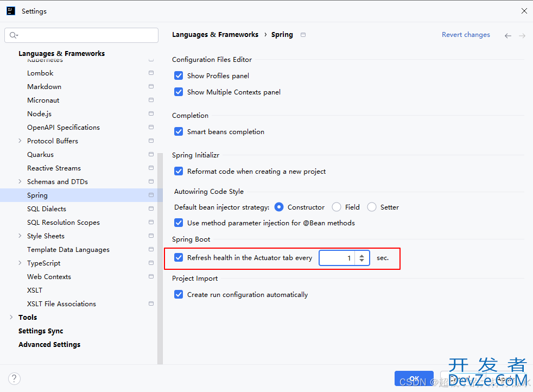Open the Markdown settings page
Image resolution: width=533 pixels, height=392 pixels.
44,87
